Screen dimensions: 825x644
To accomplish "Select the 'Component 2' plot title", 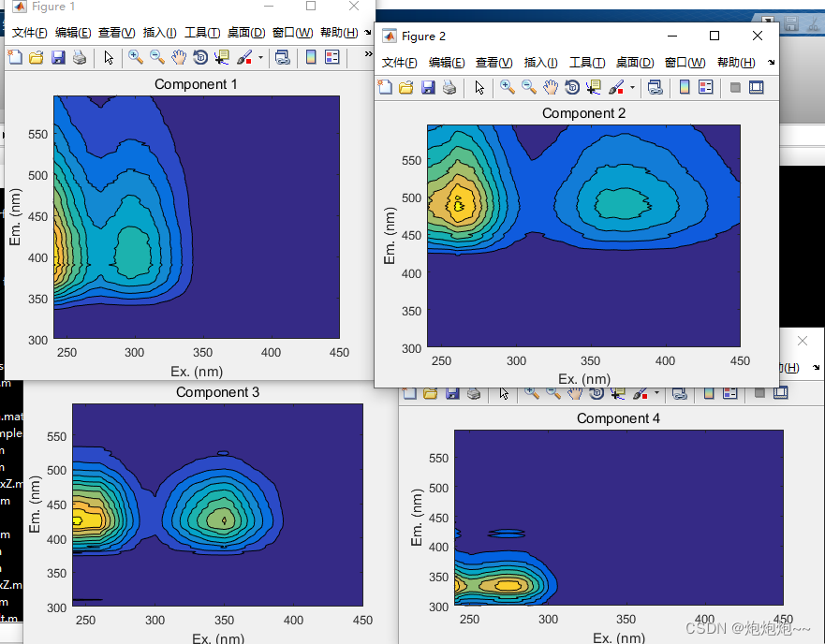I will [x=583, y=113].
